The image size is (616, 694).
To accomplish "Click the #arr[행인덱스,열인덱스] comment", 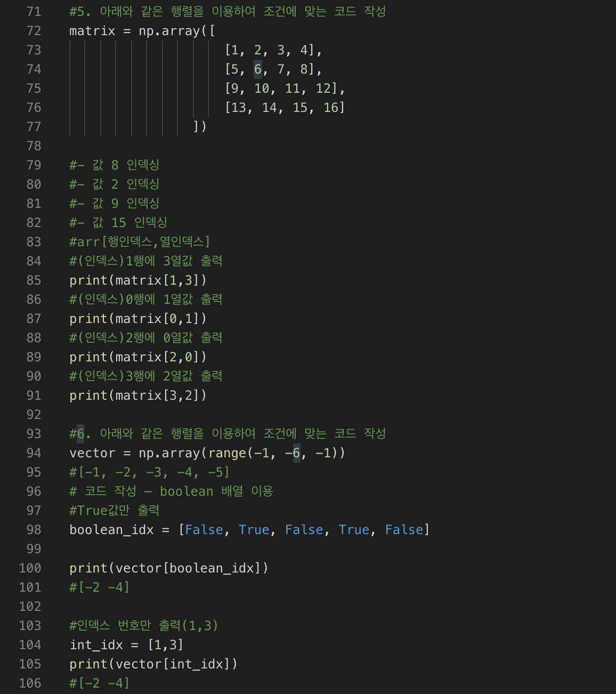I will [140, 242].
